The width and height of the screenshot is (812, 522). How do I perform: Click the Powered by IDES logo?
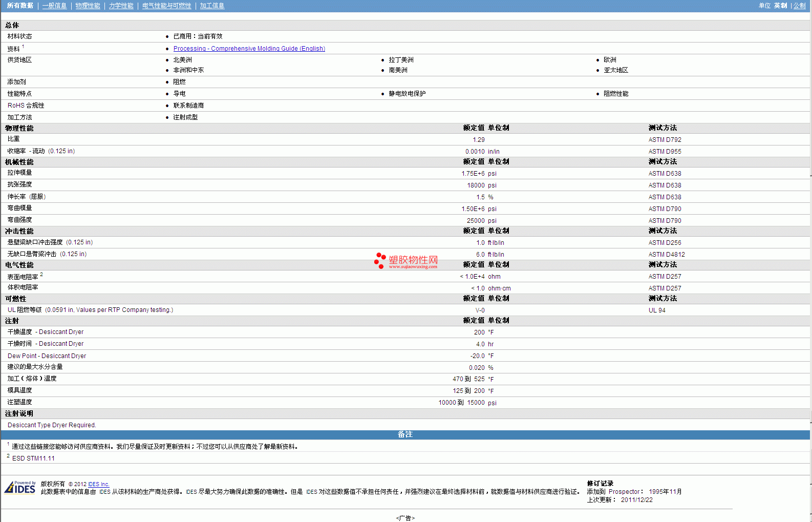20,487
